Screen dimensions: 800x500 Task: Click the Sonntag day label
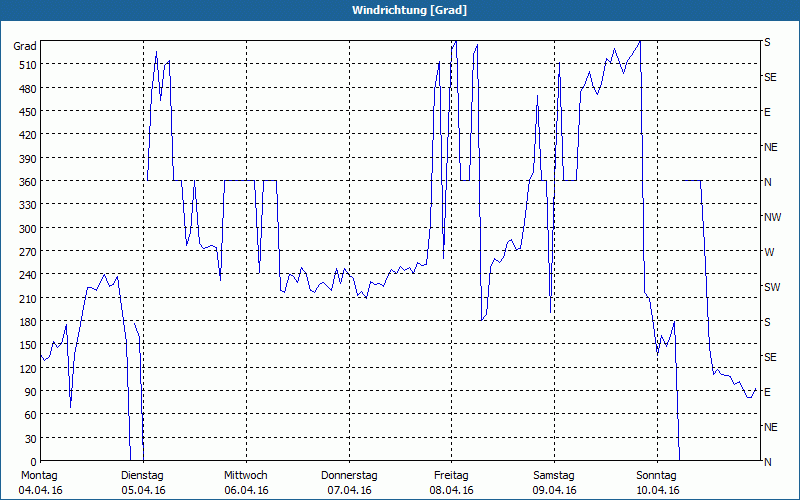pyautogui.click(x=656, y=476)
